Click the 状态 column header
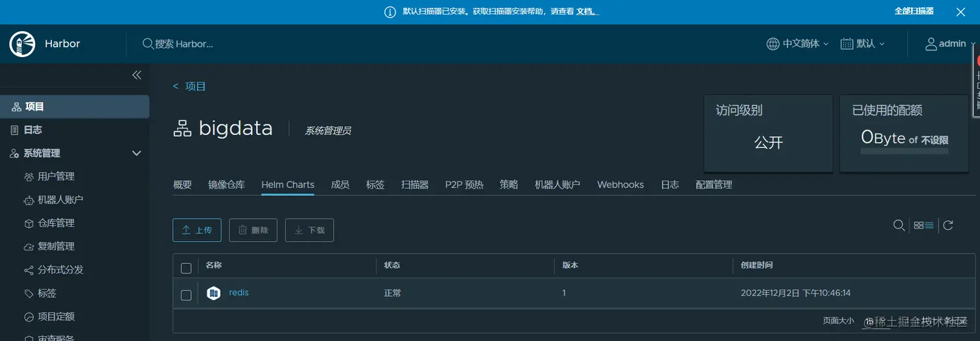This screenshot has width=980, height=341. (392, 265)
